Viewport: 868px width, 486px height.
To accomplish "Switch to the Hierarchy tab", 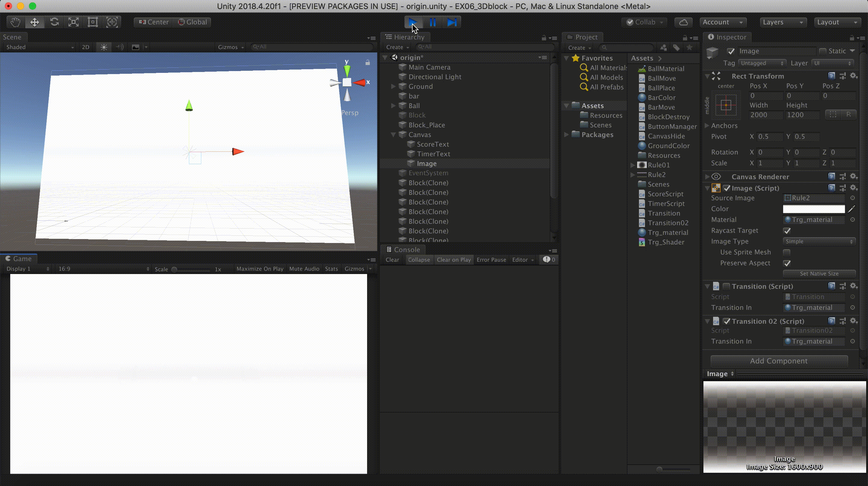I will [x=405, y=37].
